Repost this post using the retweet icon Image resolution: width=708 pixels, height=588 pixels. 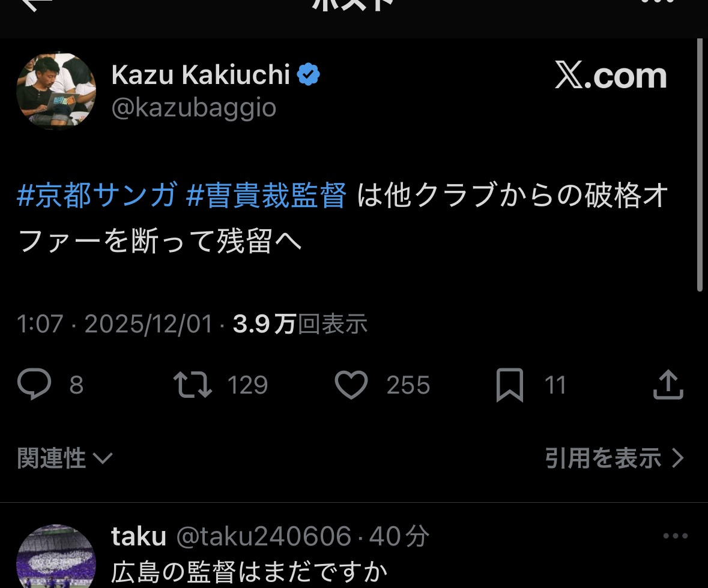pos(192,385)
